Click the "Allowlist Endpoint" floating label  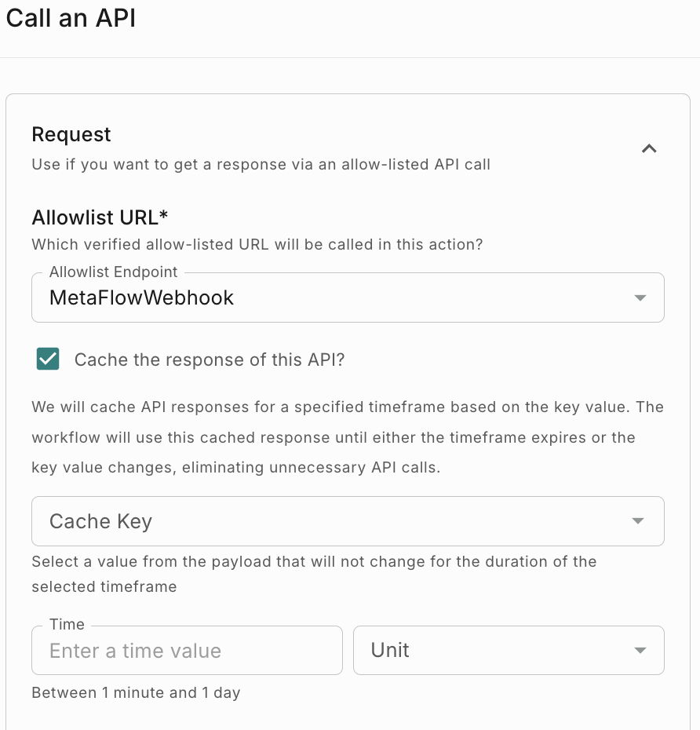pos(113,272)
